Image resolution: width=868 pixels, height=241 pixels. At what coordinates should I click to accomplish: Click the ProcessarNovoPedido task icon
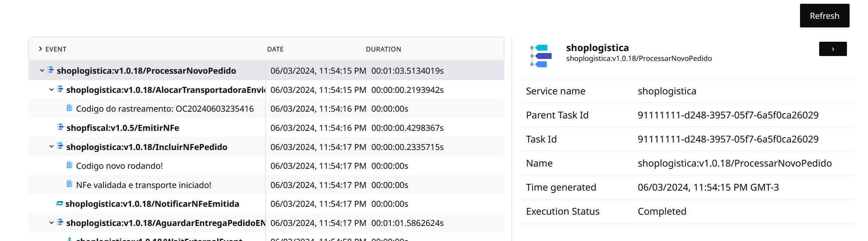point(50,70)
